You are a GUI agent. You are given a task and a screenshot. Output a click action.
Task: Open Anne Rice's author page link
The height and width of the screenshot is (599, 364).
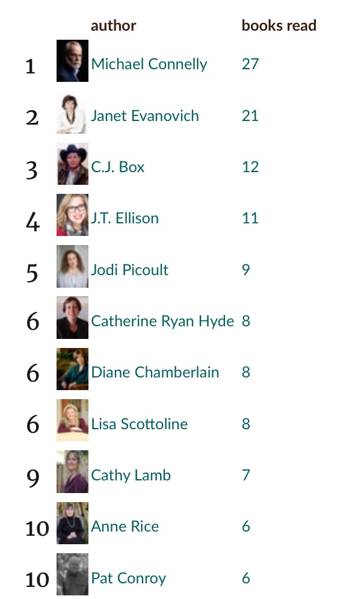pyautogui.click(x=125, y=527)
